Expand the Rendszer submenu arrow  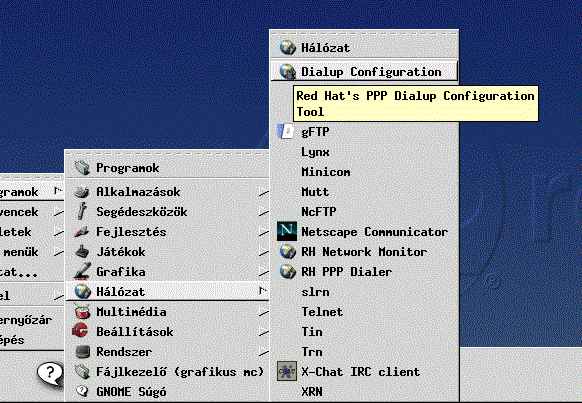point(264,353)
